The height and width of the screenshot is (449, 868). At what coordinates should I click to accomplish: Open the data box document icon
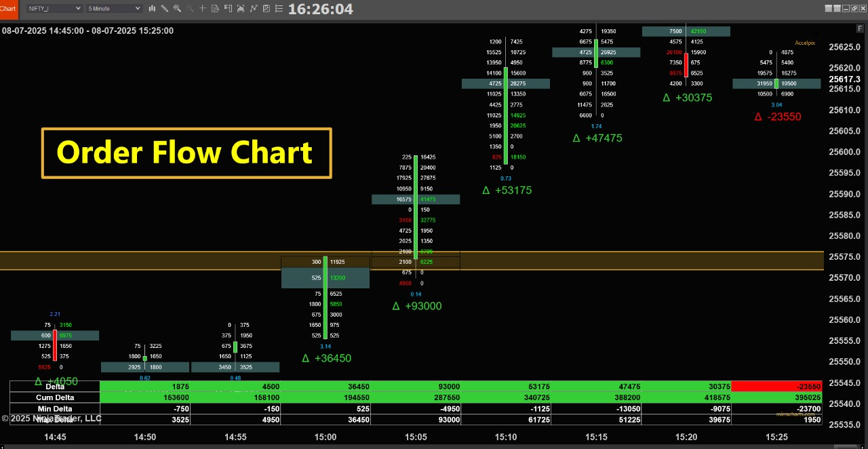(x=215, y=8)
